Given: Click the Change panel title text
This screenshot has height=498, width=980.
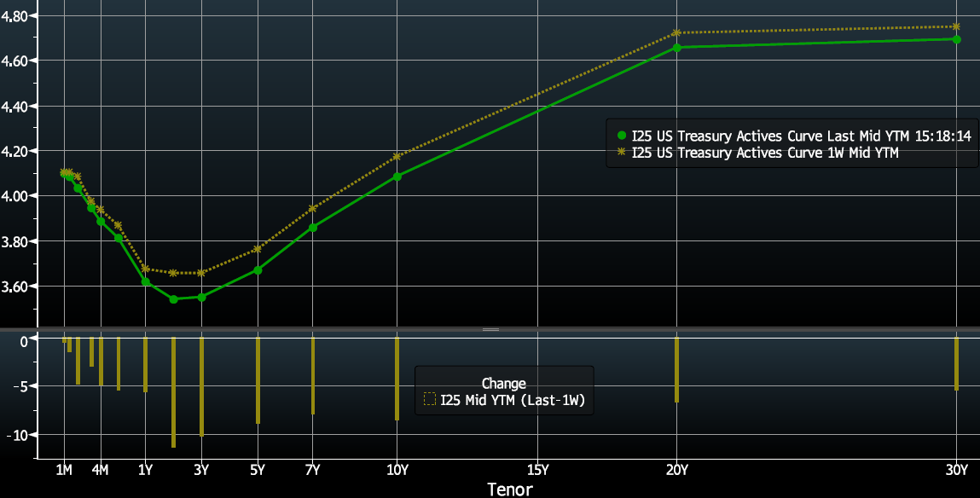Looking at the screenshot, I should [504, 383].
